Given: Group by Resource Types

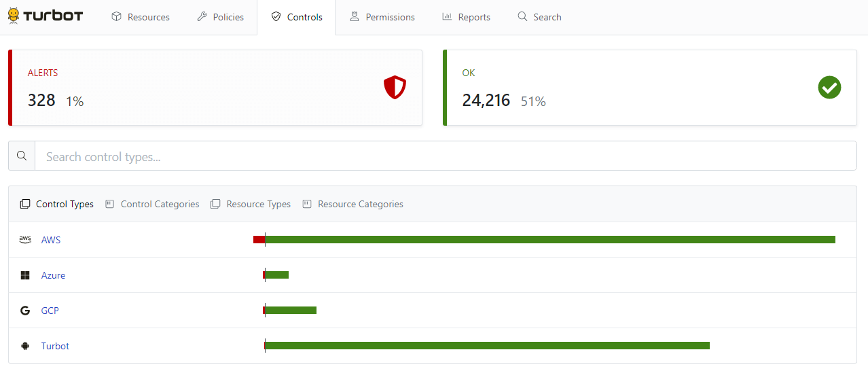Looking at the screenshot, I should point(251,204).
